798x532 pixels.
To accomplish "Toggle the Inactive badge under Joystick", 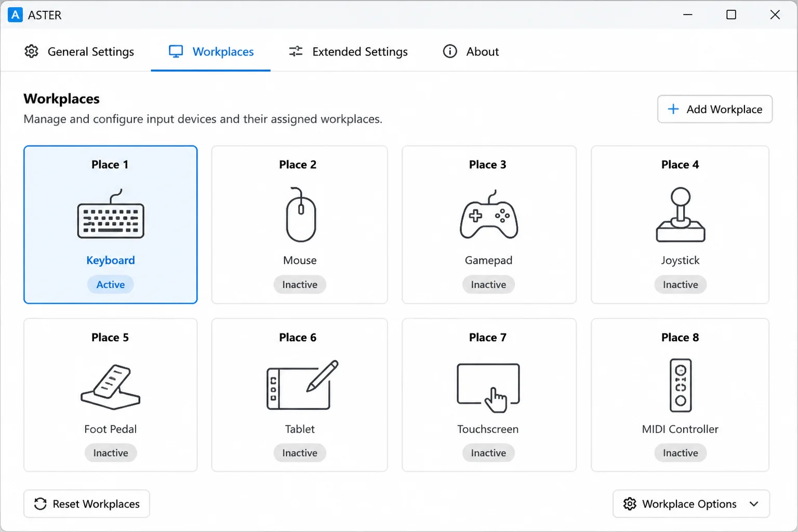I will pos(681,285).
